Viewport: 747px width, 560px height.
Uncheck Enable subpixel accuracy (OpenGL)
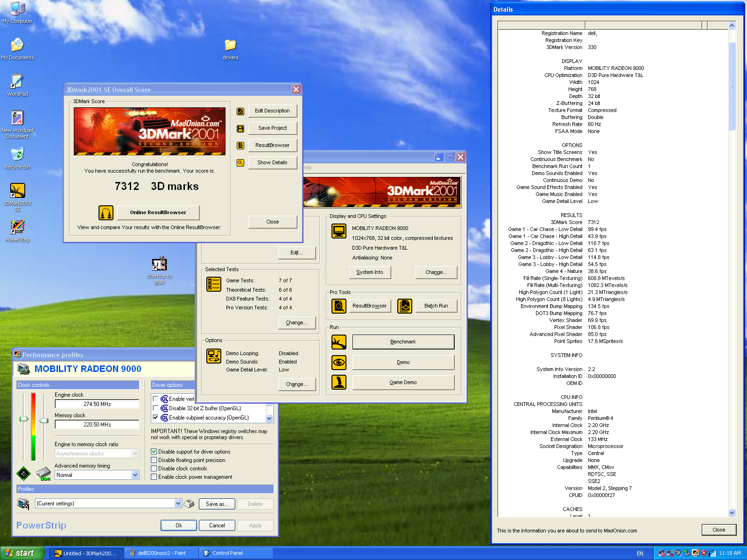coord(155,418)
